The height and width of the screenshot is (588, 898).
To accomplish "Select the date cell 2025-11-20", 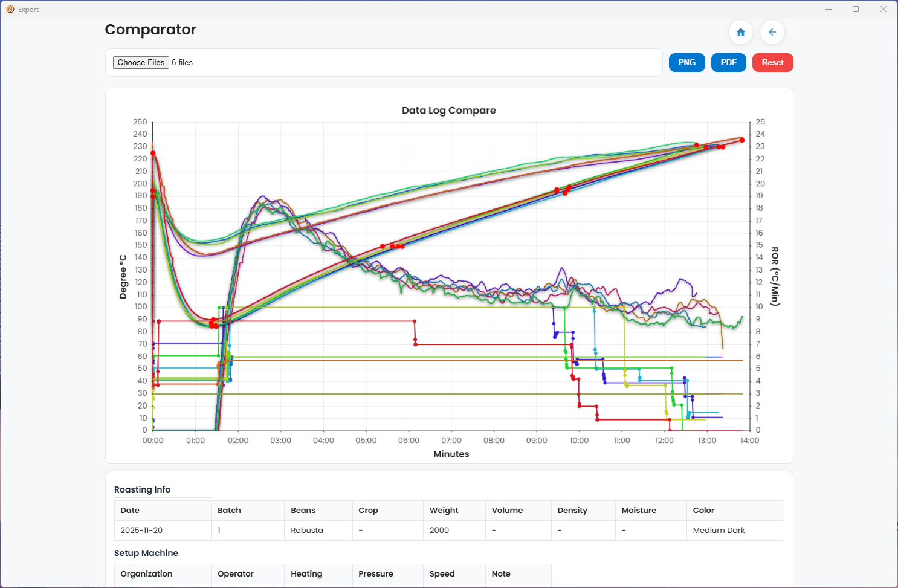I will click(141, 531).
